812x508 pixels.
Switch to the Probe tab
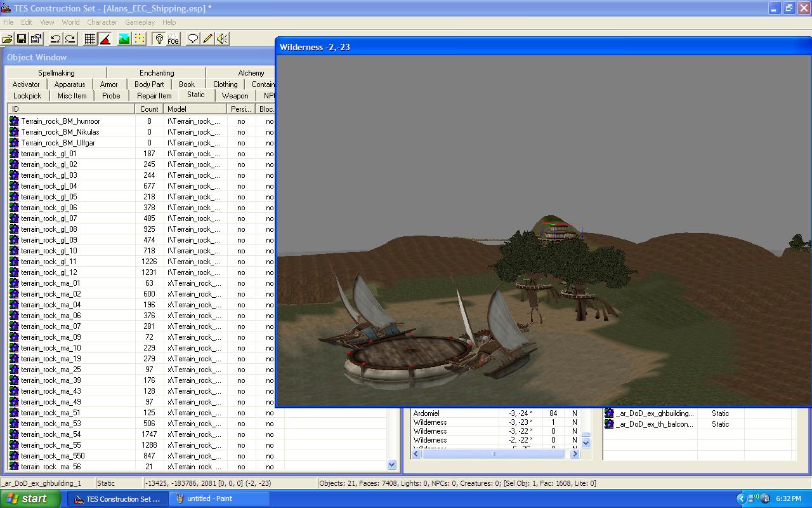tap(111, 96)
